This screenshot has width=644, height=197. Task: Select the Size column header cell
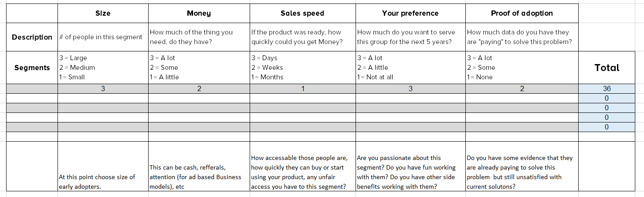pos(103,13)
